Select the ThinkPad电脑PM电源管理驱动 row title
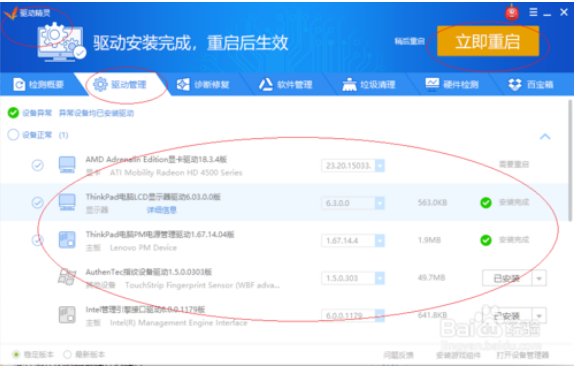580x367 pixels. coord(160,234)
